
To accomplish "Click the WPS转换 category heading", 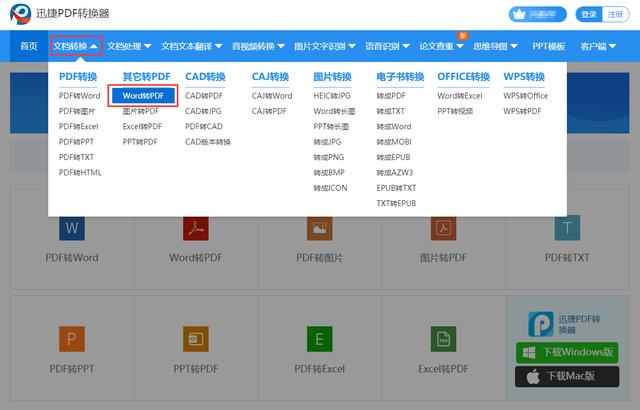I will tap(524, 77).
